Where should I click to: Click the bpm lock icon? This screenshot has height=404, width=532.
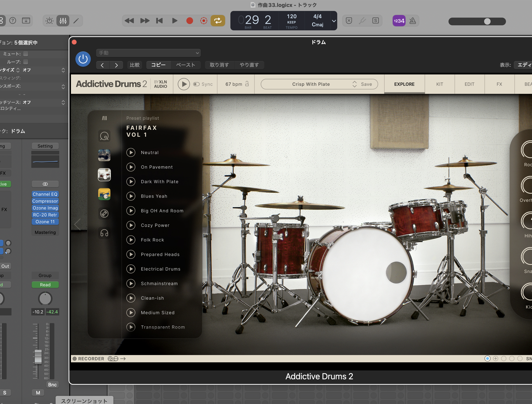pos(247,84)
